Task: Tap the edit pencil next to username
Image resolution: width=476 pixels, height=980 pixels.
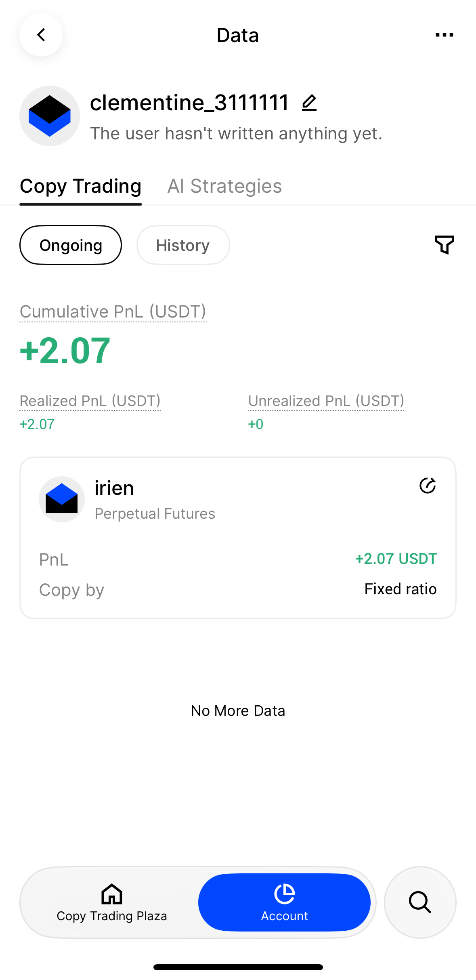Action: pyautogui.click(x=309, y=103)
